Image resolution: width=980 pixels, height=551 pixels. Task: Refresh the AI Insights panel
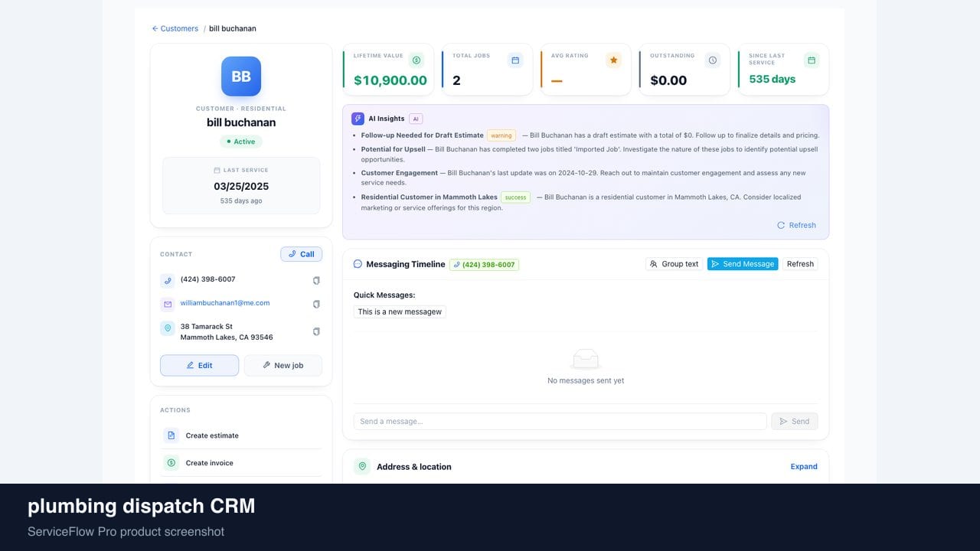point(796,225)
